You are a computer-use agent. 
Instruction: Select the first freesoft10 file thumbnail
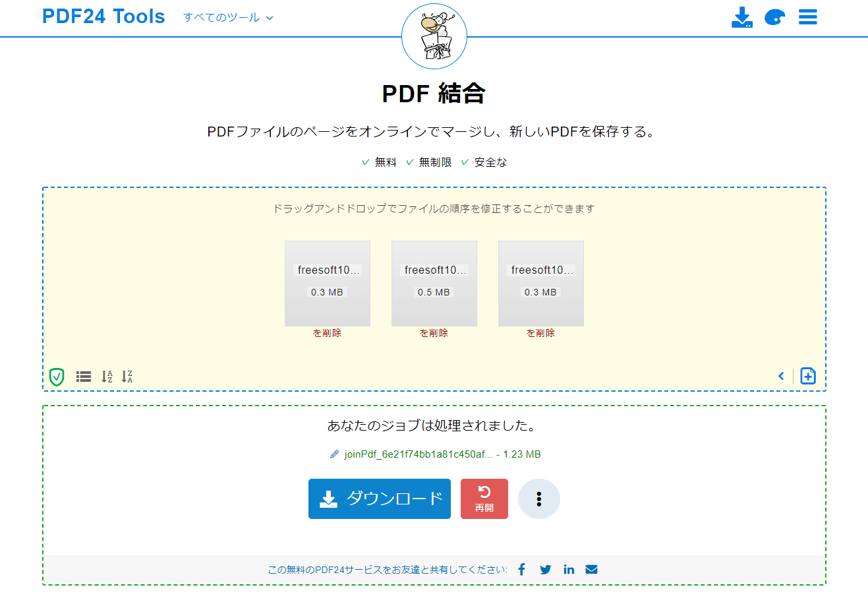pos(327,284)
